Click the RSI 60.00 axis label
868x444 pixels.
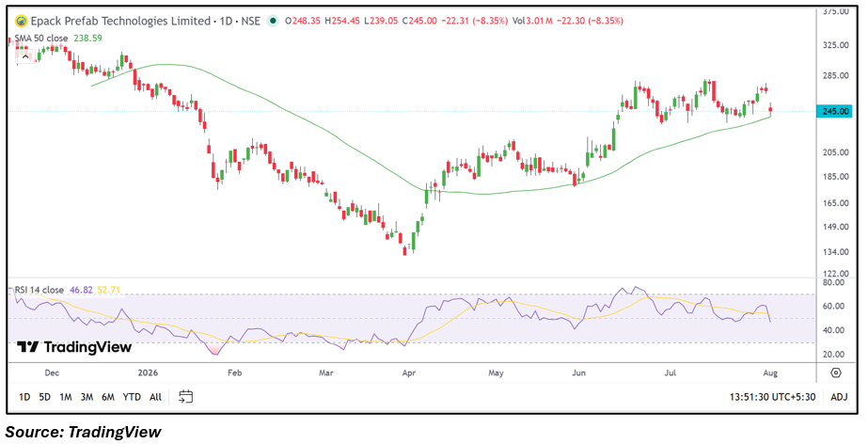(x=834, y=306)
